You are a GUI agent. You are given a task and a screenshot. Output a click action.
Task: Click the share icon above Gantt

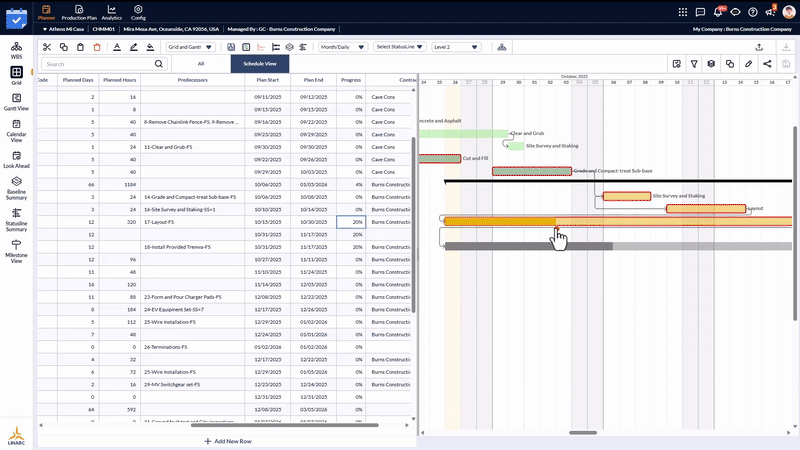pos(767,64)
